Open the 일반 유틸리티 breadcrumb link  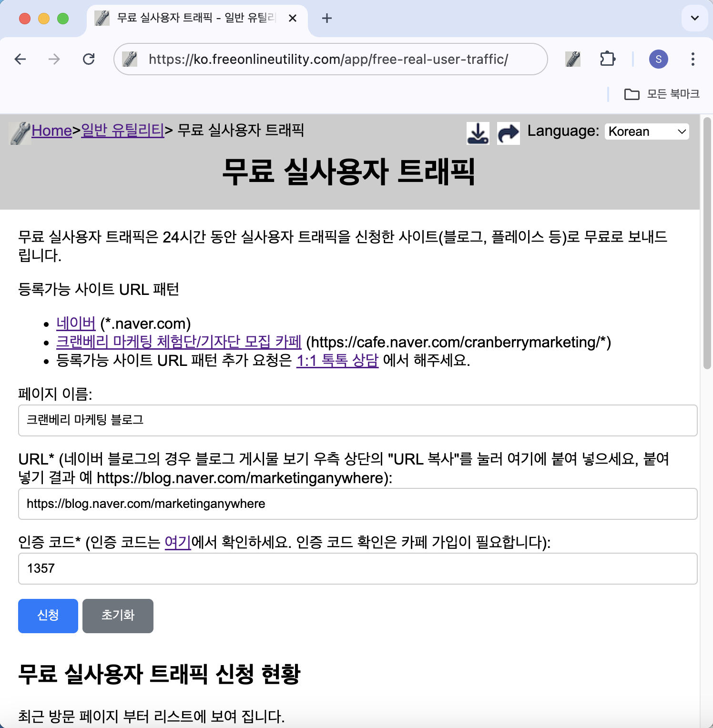122,130
